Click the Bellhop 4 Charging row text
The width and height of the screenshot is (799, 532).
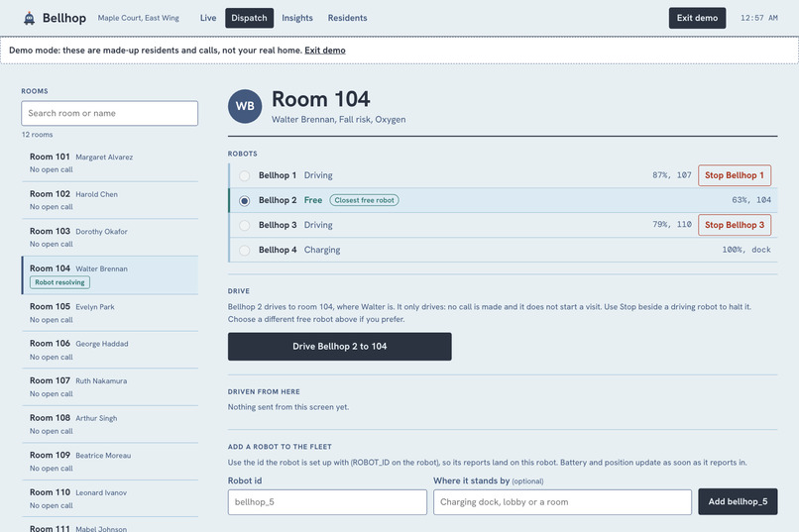[x=299, y=250]
